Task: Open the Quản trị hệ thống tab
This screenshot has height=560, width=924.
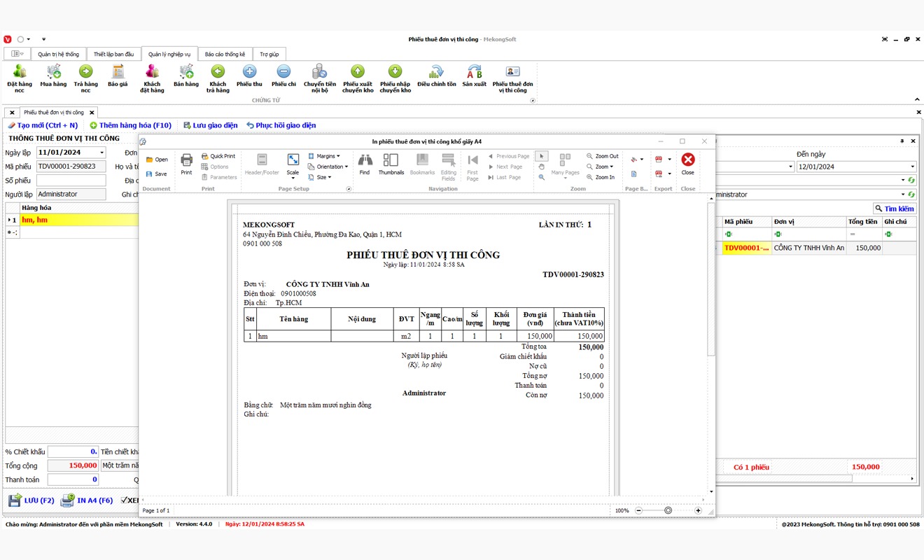Action: tap(58, 54)
